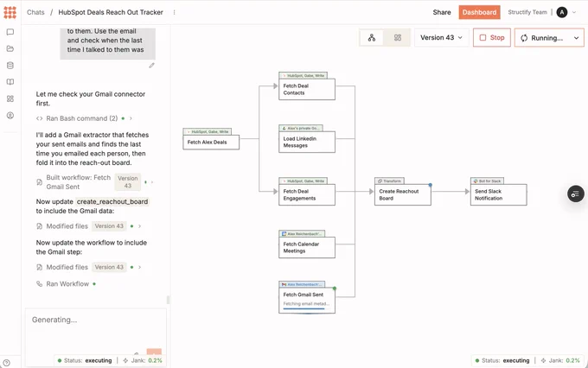Click the Structify logo icon
Image resolution: width=588 pixels, height=368 pixels.
10,12
